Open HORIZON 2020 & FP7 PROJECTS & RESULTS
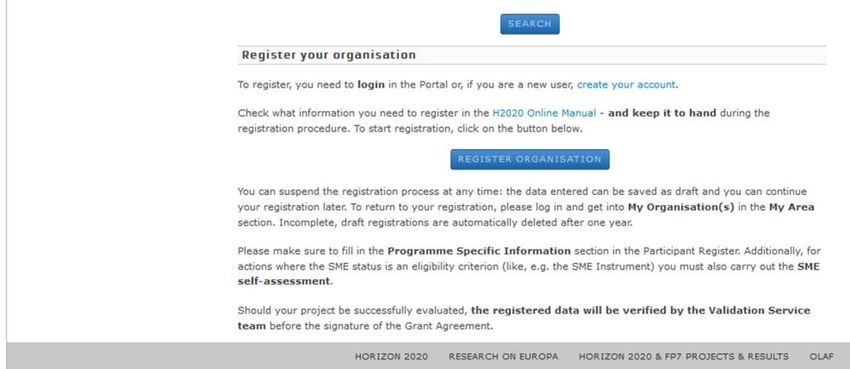The width and height of the screenshot is (850, 369). (x=683, y=357)
